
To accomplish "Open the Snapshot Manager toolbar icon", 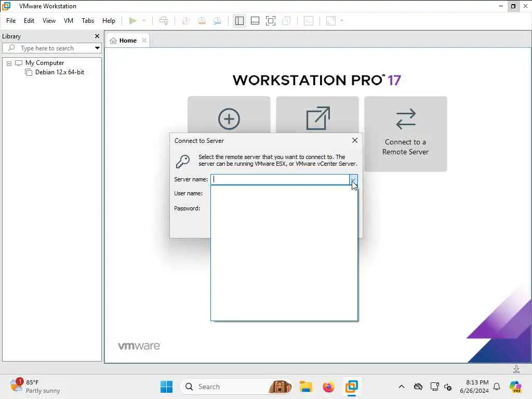I will (x=218, y=21).
